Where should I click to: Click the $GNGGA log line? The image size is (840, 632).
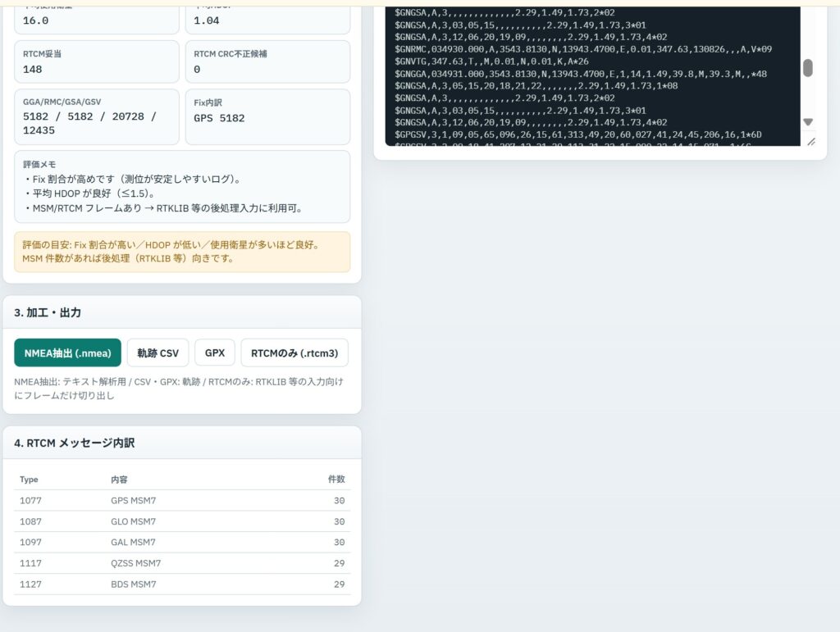tap(580, 74)
